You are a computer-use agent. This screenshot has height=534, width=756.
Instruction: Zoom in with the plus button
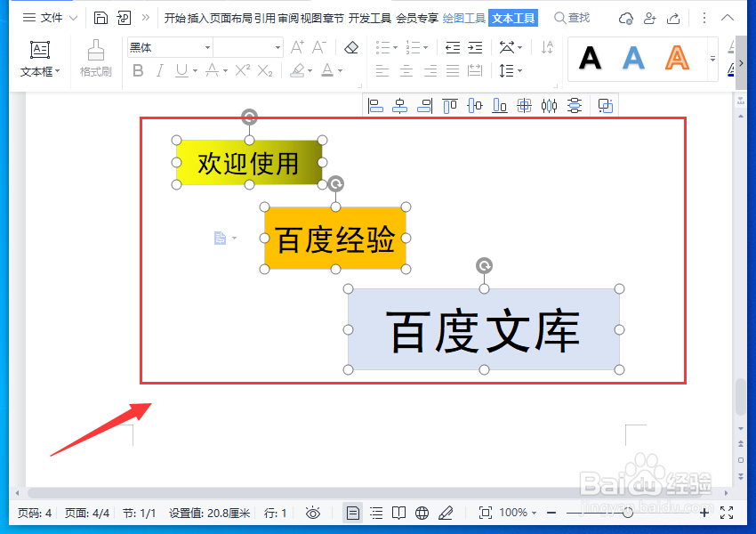pyautogui.click(x=704, y=513)
